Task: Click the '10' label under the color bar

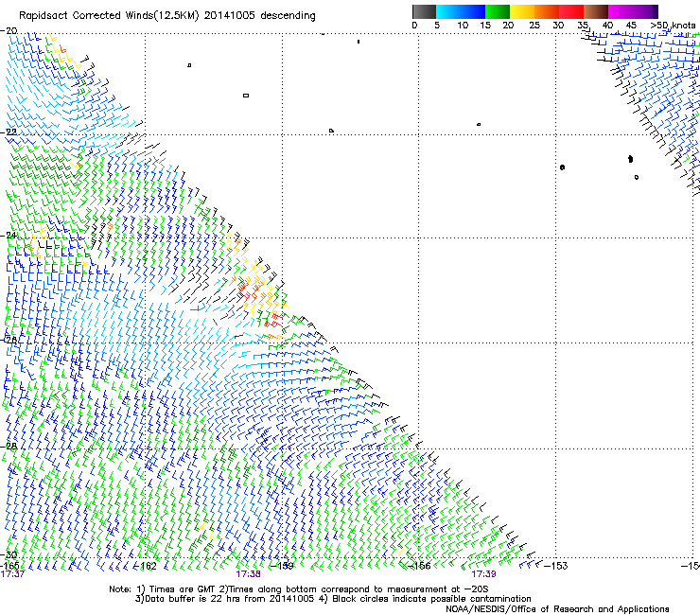Action: point(463,26)
